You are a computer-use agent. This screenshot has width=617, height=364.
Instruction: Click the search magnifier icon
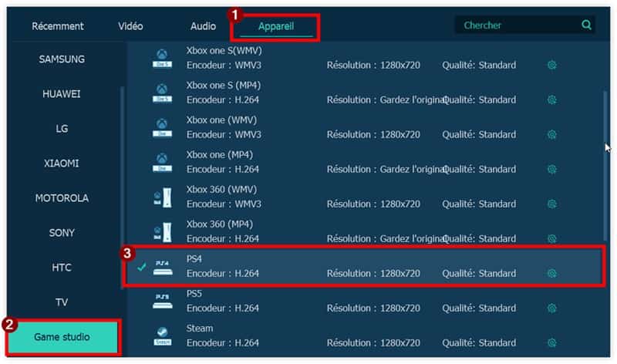(x=586, y=25)
